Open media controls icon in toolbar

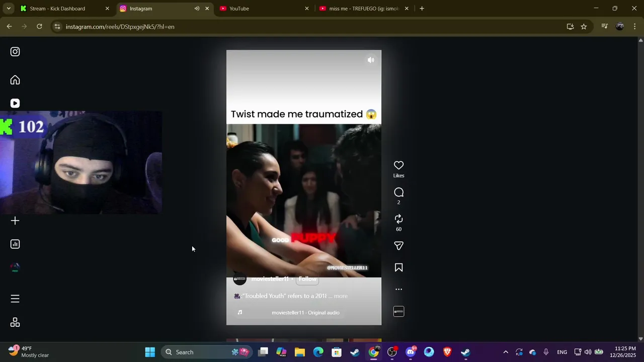(605, 27)
